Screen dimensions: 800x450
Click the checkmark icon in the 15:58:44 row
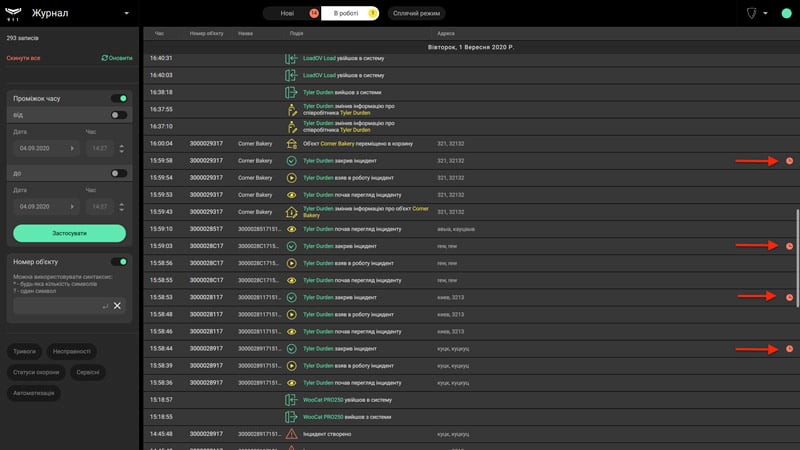[x=291, y=348]
